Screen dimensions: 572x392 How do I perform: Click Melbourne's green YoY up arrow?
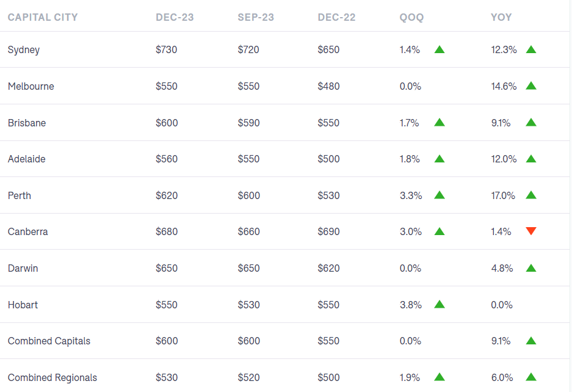[x=531, y=86]
